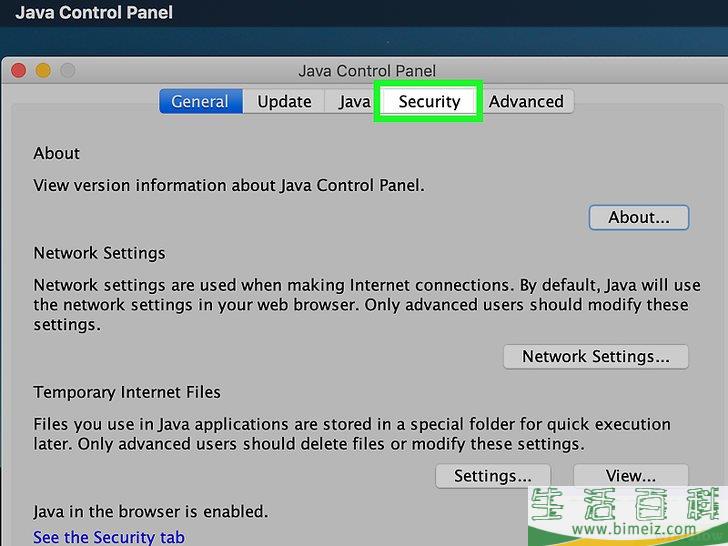Switch to the General tab
The width and height of the screenshot is (728, 546).
coord(201,101)
